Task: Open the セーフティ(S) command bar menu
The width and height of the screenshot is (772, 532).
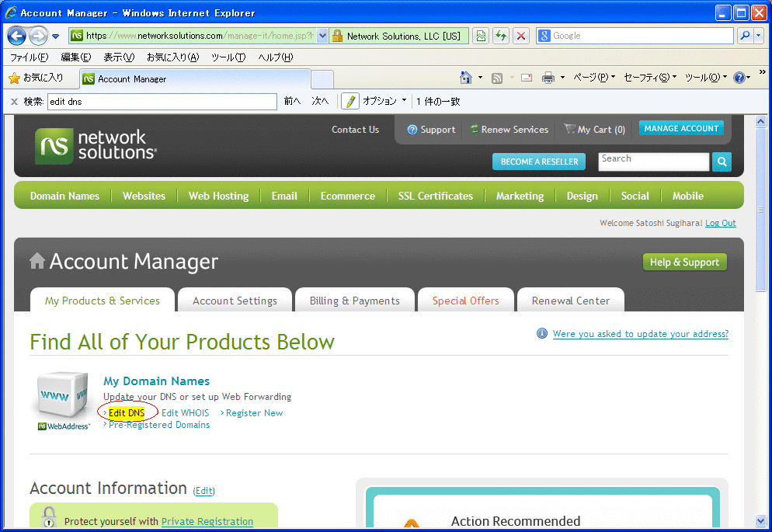Action: point(650,77)
